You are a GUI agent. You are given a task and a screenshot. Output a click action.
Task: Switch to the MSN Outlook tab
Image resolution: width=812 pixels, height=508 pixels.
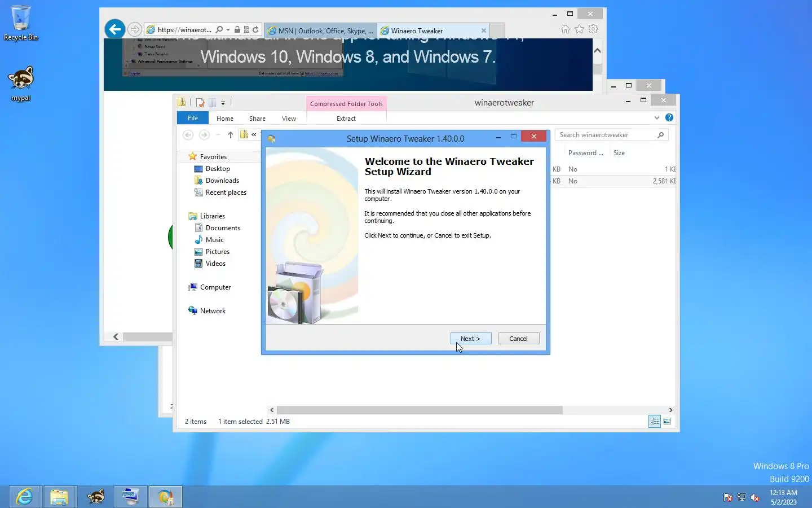320,31
